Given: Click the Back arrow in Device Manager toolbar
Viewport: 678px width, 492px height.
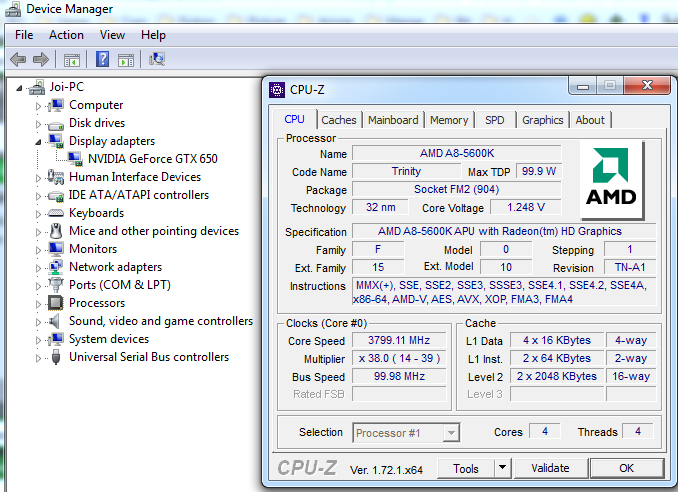Looking at the screenshot, I should 18,59.
